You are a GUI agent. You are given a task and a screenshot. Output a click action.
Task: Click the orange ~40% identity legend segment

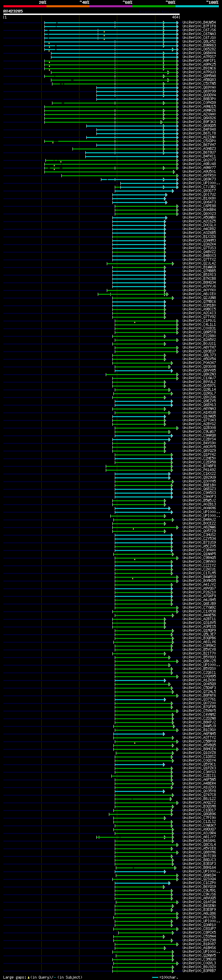(x=68, y=6)
